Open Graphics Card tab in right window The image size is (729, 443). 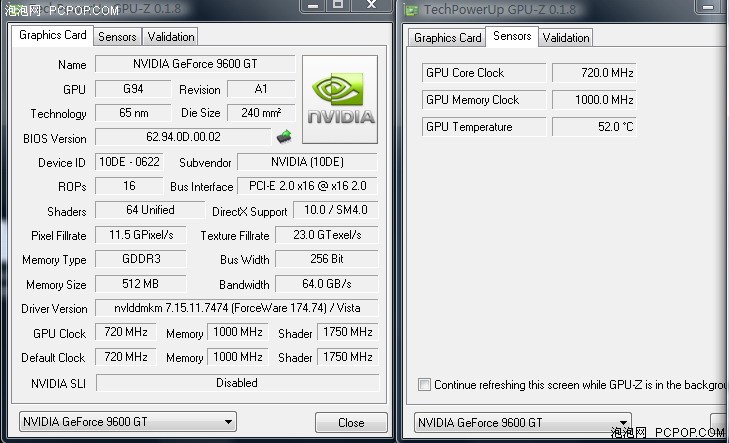click(x=447, y=38)
